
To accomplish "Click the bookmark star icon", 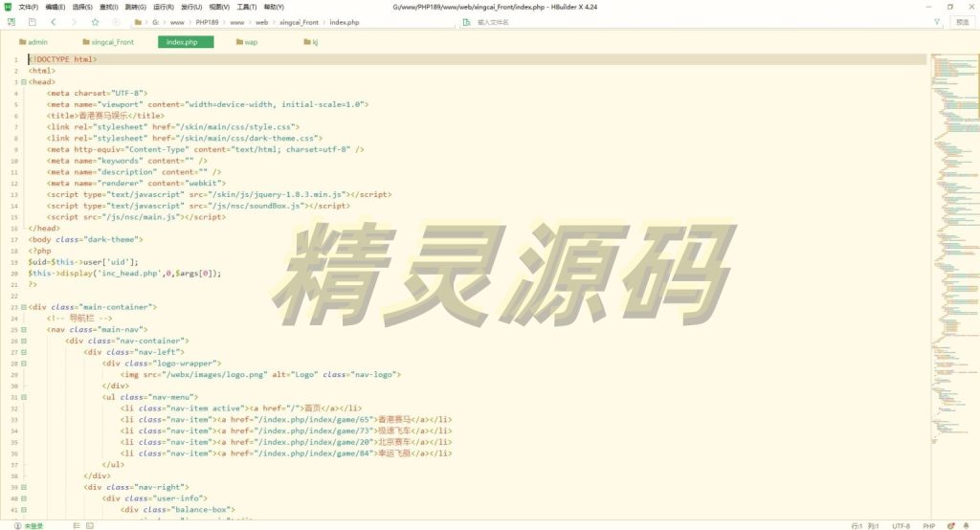I will (x=95, y=22).
